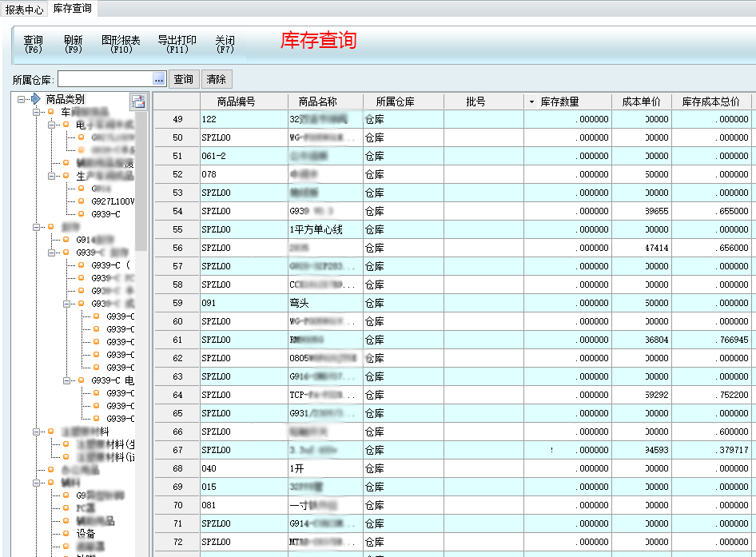Open 图形报表 (F10) from the toolbar
The height and width of the screenshot is (557, 756).
coord(121,45)
